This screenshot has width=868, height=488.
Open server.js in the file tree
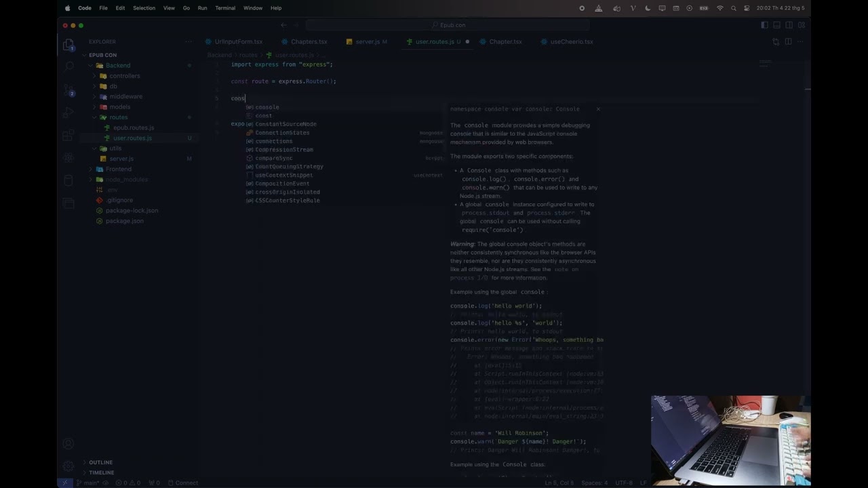(121, 159)
